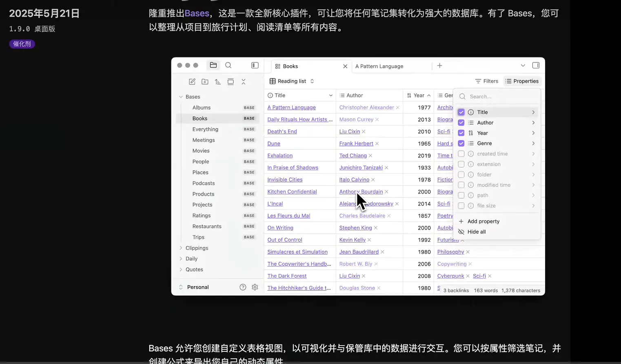Image resolution: width=621 pixels, height=364 pixels.
Task: Open the Bases link in announcement text
Action: tap(197, 13)
